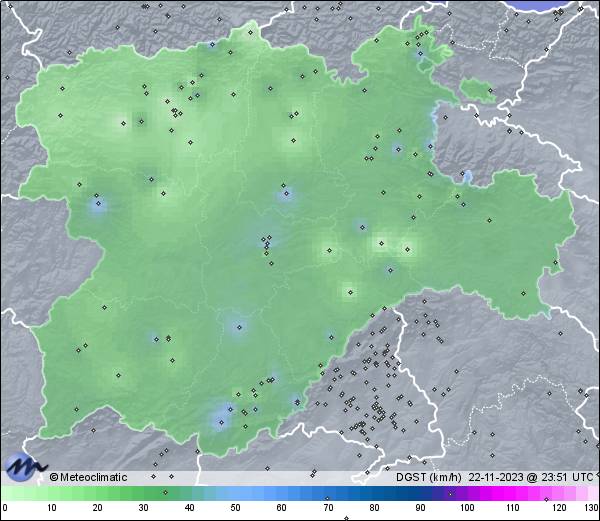Click the small blue lake east of the region
Image resolution: width=600 pixels, height=521 pixels.
click(x=467, y=178)
